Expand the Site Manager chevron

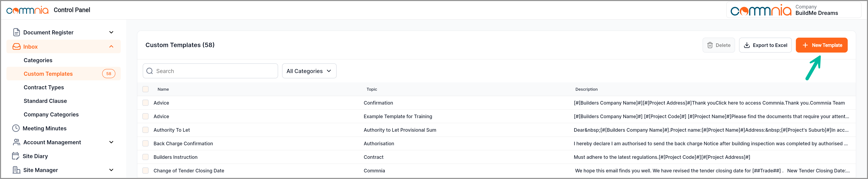tap(111, 170)
